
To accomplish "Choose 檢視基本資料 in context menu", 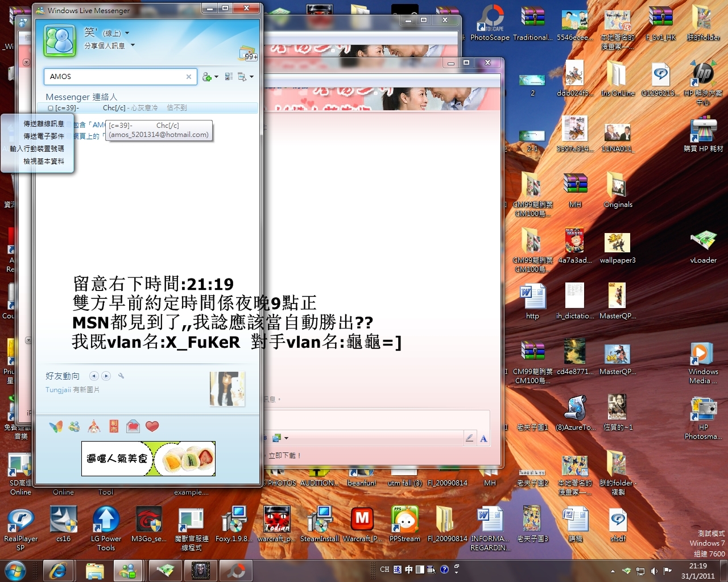I will coord(43,161).
